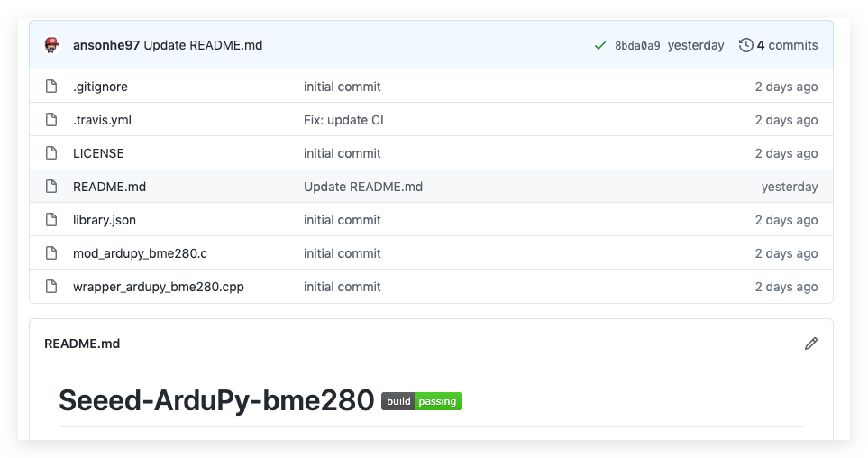Open the .gitignore file
This screenshot has height=458, width=868.
click(x=100, y=87)
